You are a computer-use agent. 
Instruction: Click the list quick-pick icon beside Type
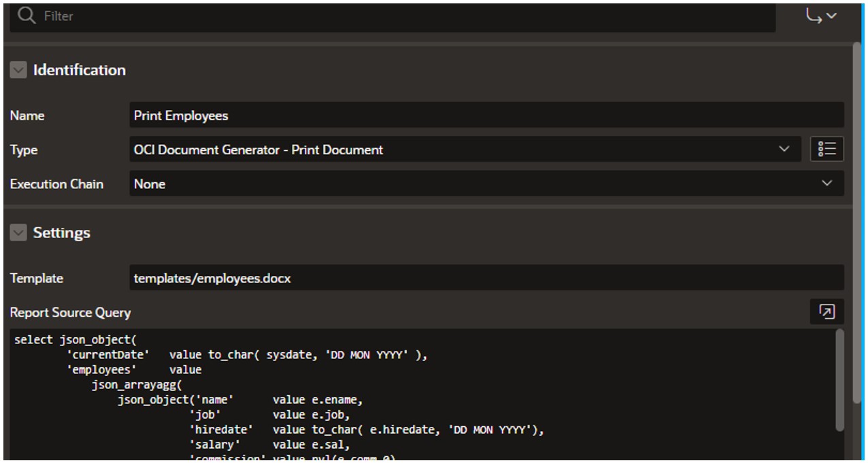pyautogui.click(x=827, y=149)
